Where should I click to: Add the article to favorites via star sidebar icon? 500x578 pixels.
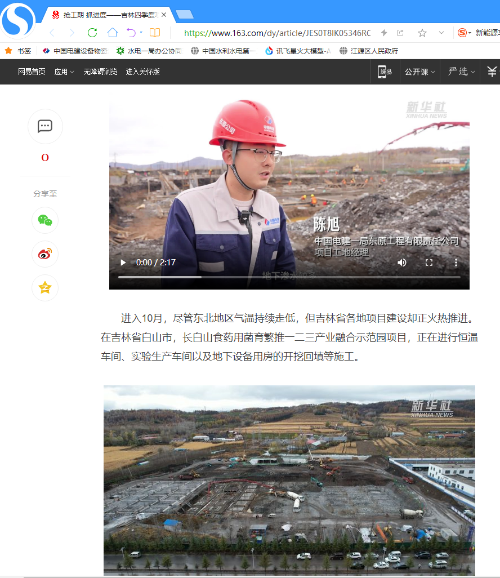click(x=45, y=288)
